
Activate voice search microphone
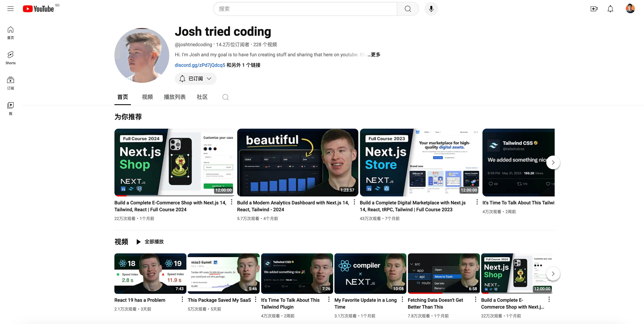pyautogui.click(x=431, y=9)
